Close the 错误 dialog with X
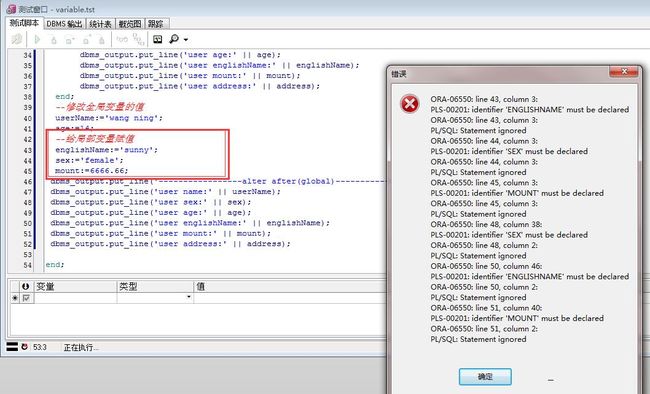The height and width of the screenshot is (394, 650). (x=623, y=72)
